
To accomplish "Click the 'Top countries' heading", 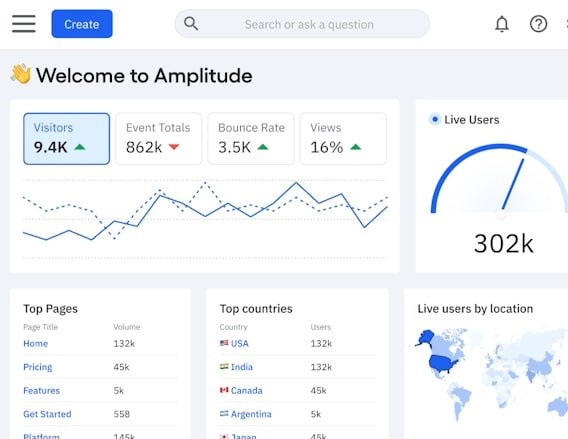I will (x=256, y=309).
